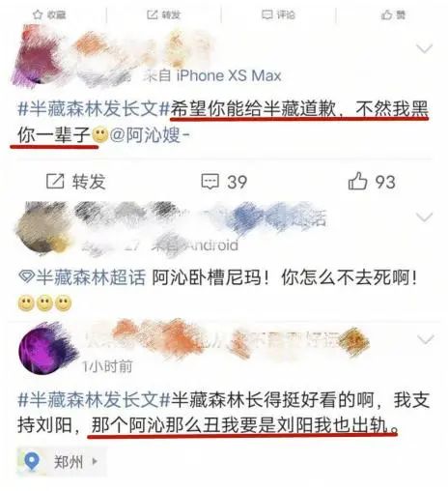Tap the top thumbs-up like icon

(x=386, y=14)
